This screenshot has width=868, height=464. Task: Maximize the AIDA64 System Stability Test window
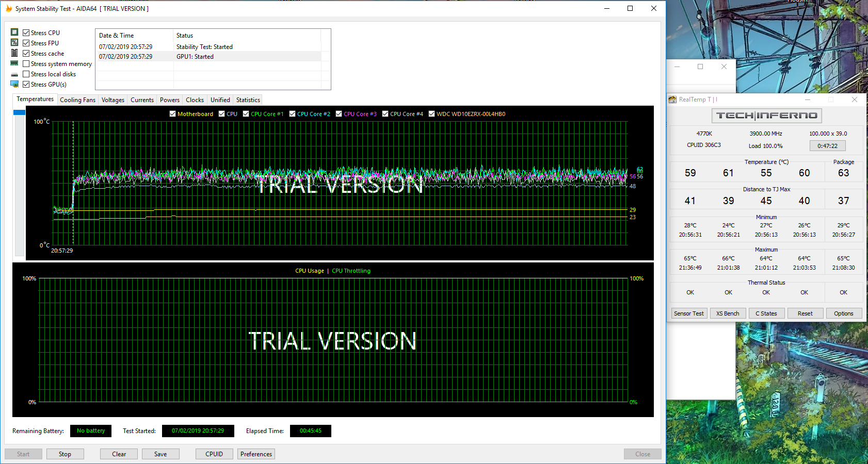pos(630,8)
